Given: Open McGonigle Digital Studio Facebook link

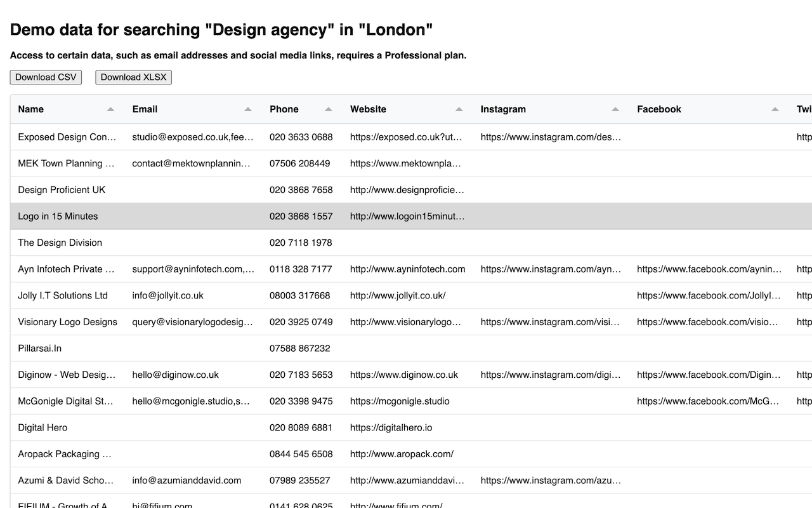Looking at the screenshot, I should (708, 401).
